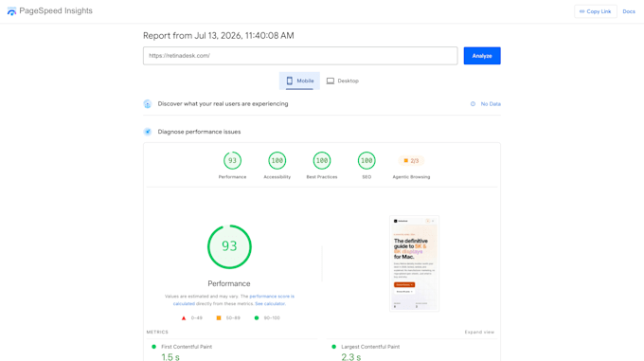
Task: Click the Diagnose performance issues section icon
Action: click(148, 132)
